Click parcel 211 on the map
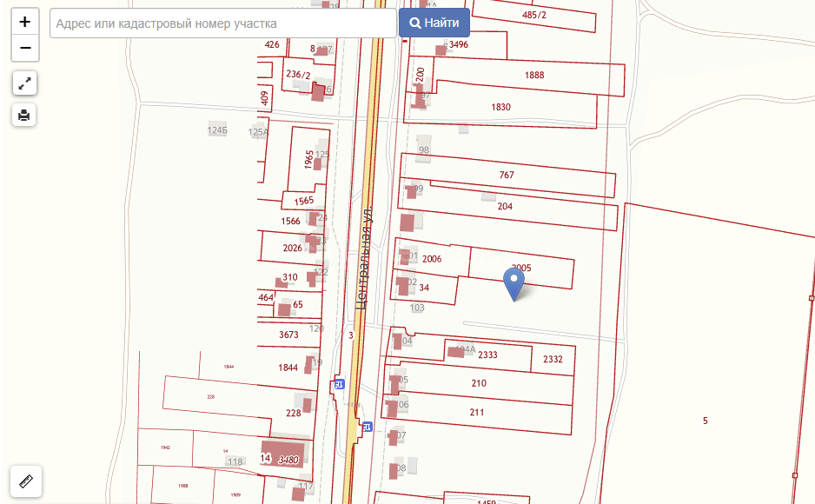Screen dimensions: 815x504 476,413
